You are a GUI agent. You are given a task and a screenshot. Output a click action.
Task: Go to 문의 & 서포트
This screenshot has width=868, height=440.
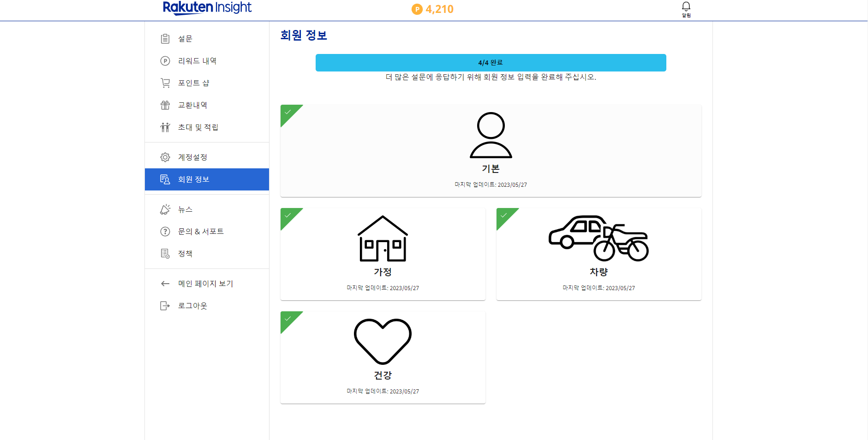(207, 232)
